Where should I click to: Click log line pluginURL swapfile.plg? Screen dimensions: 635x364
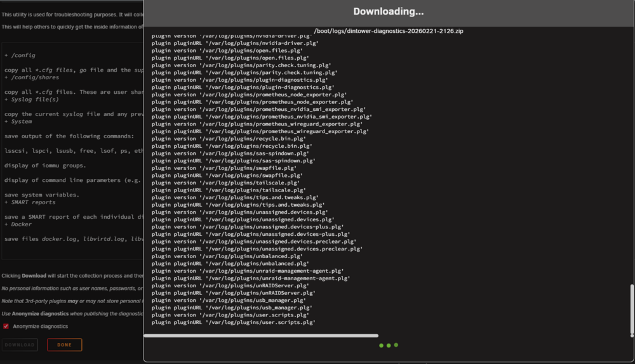coord(227,176)
